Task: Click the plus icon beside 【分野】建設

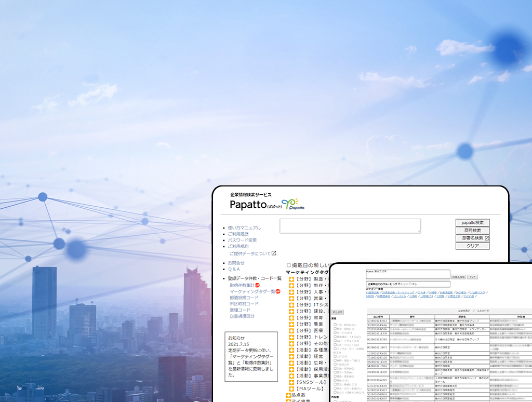Action: 291,312
